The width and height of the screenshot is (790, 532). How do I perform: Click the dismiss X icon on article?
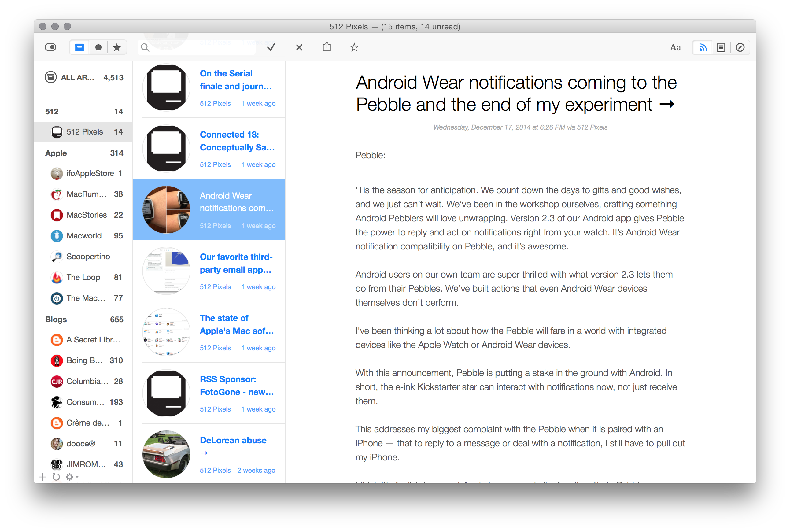coord(299,47)
